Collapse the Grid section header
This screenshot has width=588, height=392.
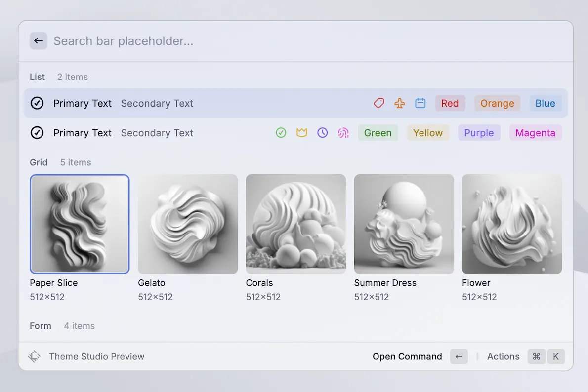pos(39,162)
